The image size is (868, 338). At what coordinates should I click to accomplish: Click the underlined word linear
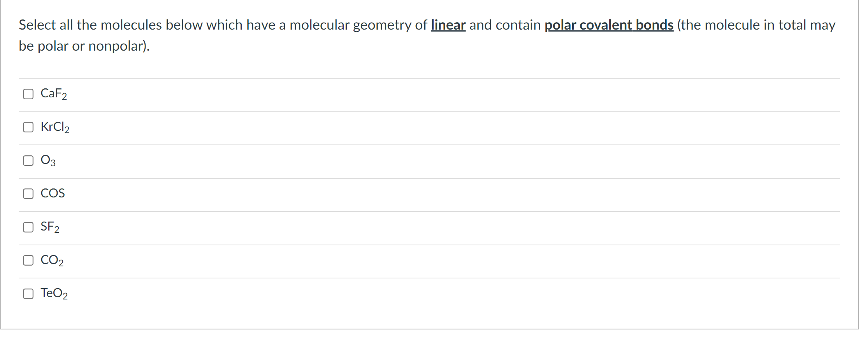click(x=448, y=25)
